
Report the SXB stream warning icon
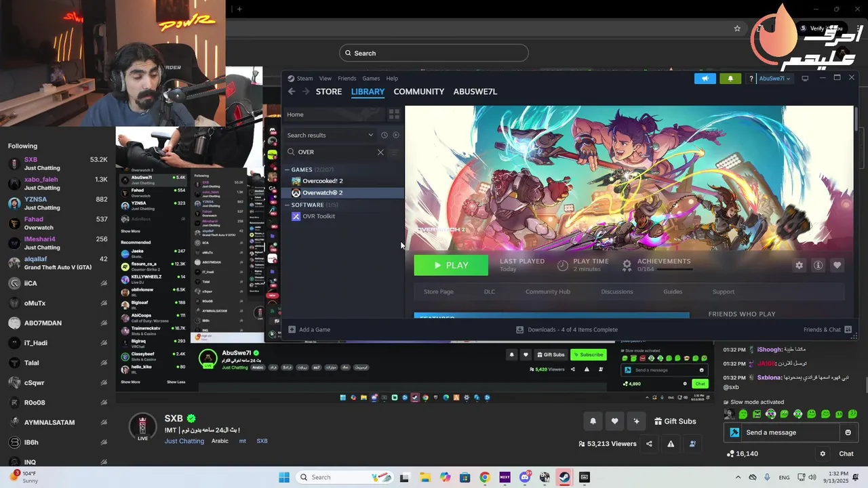click(671, 444)
